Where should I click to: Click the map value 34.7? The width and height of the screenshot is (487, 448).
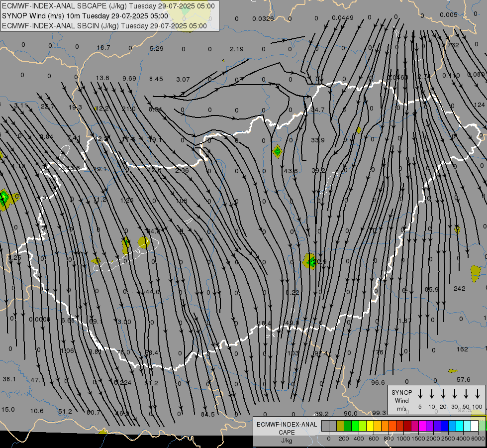(318, 110)
